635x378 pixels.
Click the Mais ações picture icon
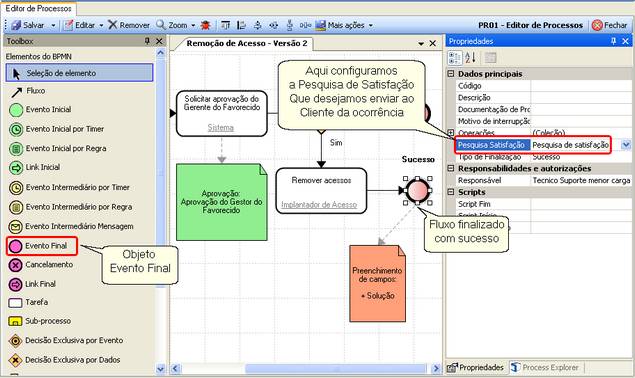tap(320, 25)
